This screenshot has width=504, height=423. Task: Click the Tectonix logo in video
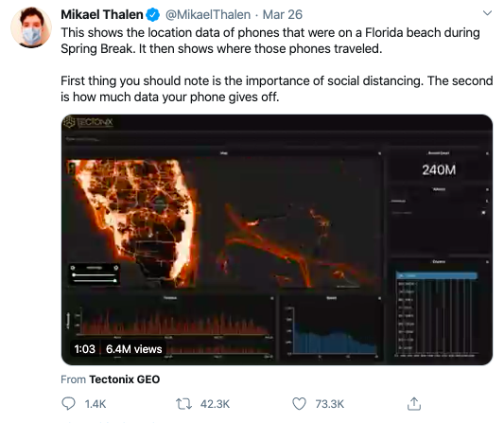click(88, 122)
